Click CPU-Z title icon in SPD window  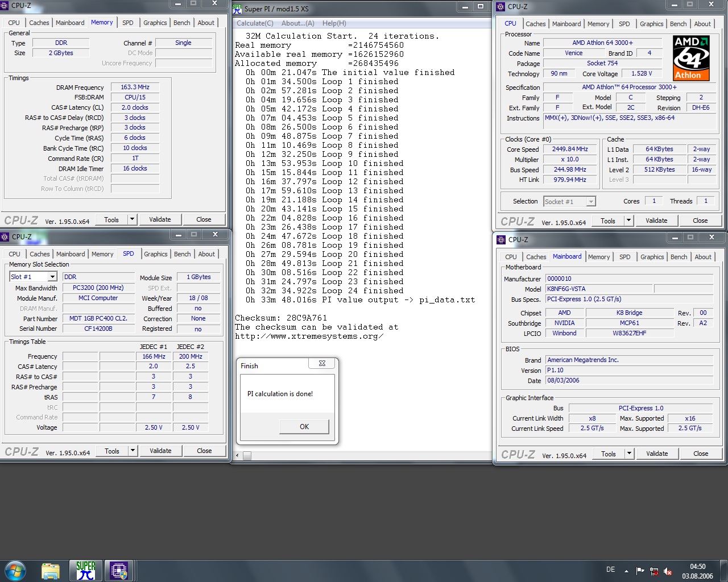[x=5, y=236]
